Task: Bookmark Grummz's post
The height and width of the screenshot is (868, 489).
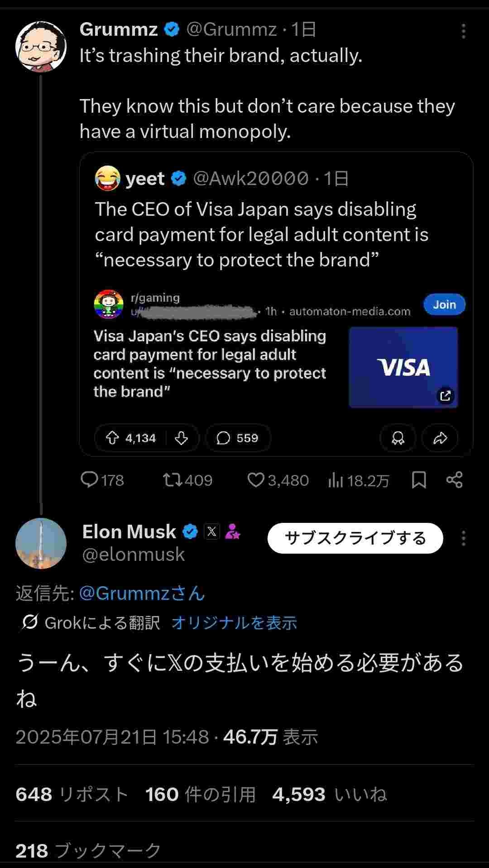Action: pos(419,480)
